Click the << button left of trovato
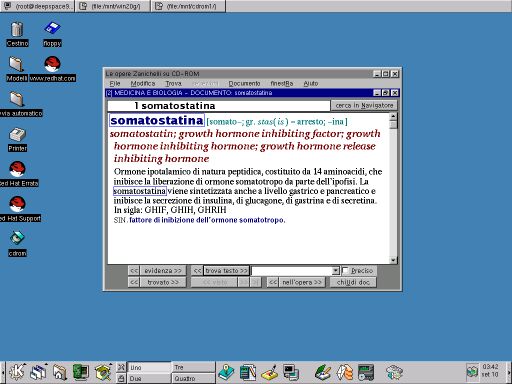This screenshot has height=384, width=512. tap(134, 282)
